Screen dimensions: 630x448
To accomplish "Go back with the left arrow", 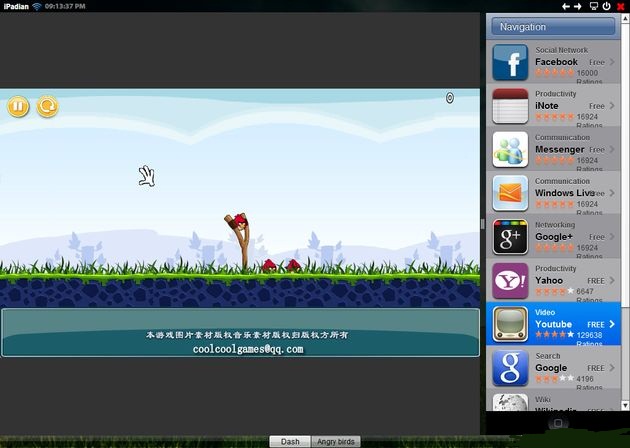I will 567,6.
